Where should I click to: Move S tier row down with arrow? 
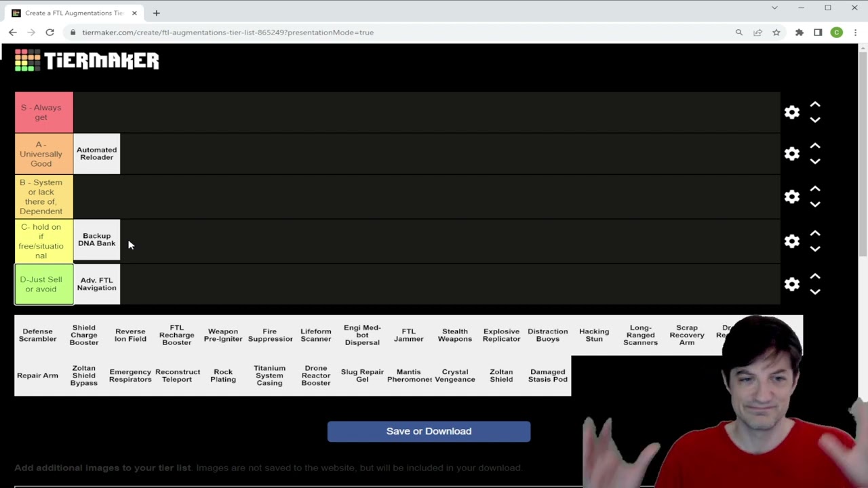815,120
